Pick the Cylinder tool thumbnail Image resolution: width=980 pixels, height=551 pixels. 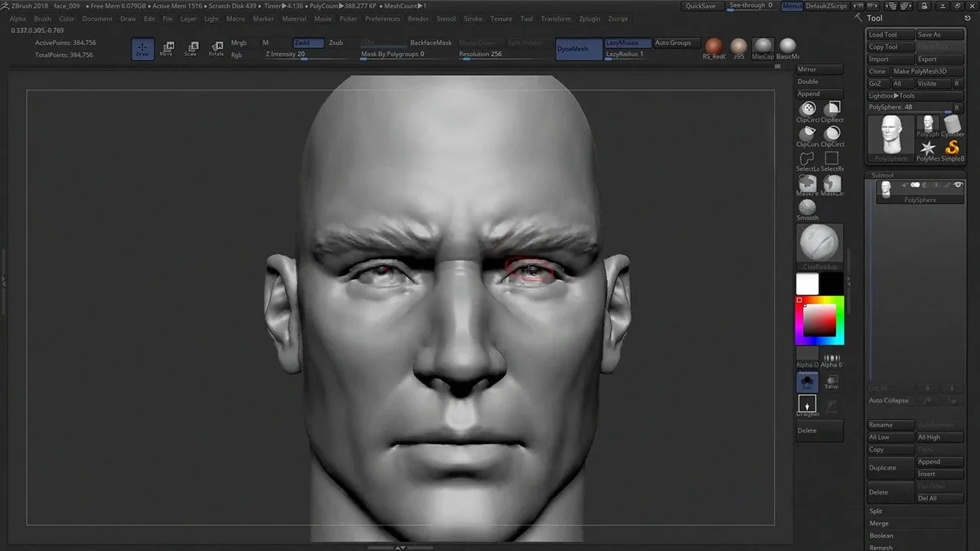(952, 126)
